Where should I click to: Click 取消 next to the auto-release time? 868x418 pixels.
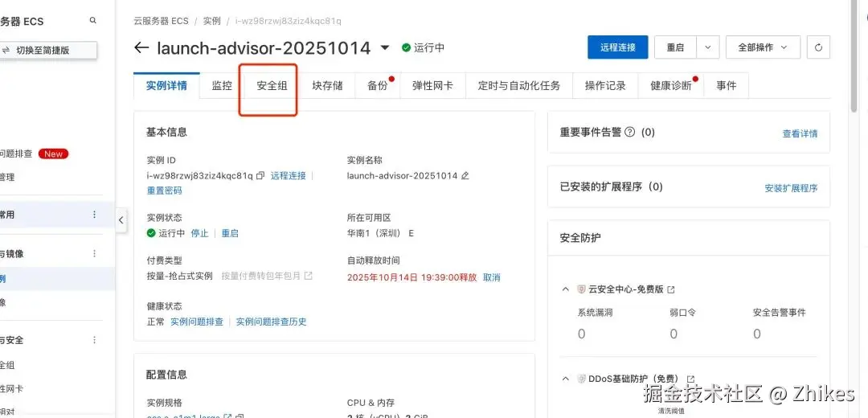(x=492, y=277)
